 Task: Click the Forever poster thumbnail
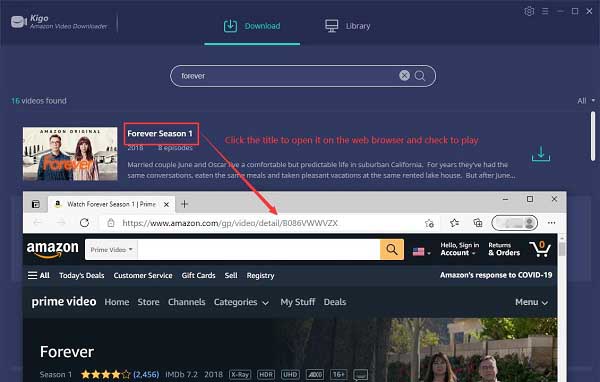pyautogui.click(x=70, y=154)
